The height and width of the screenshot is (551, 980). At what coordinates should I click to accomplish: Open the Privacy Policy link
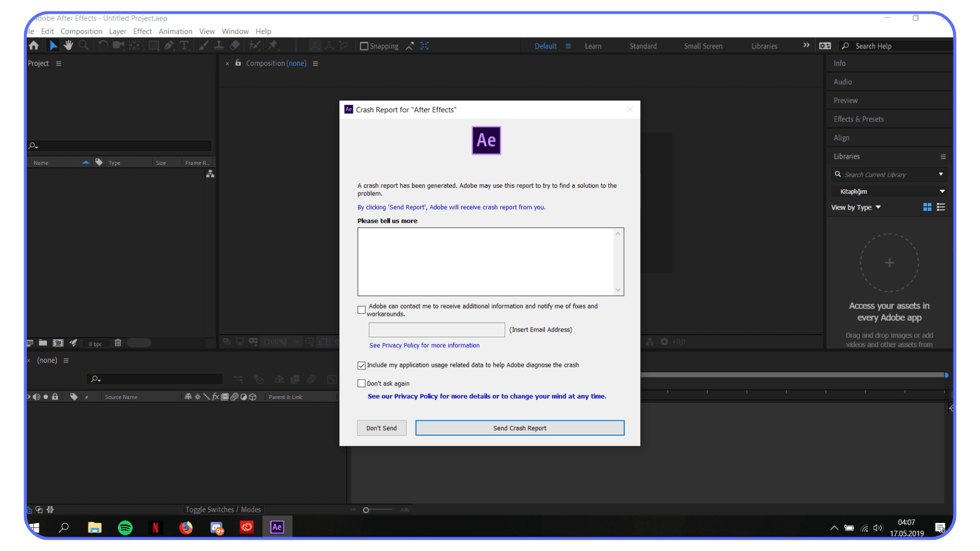tap(424, 345)
